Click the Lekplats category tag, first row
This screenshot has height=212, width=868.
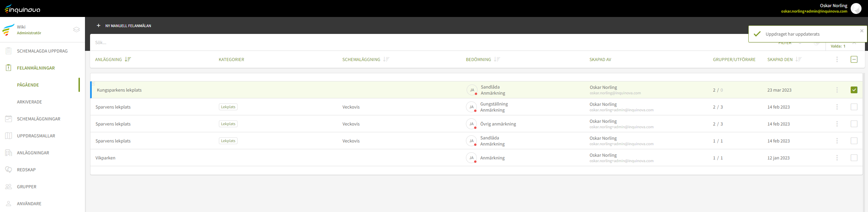228,107
